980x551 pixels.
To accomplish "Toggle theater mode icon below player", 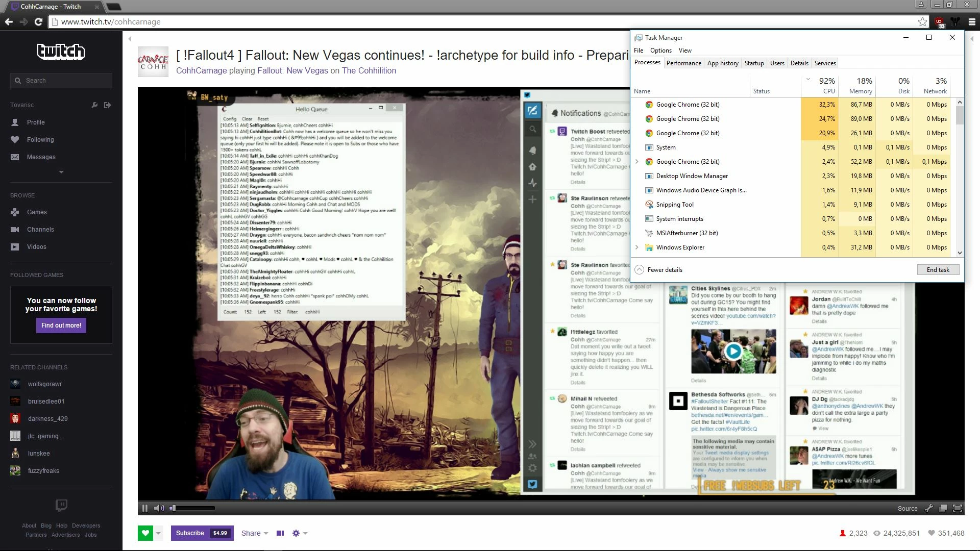I will coord(280,533).
